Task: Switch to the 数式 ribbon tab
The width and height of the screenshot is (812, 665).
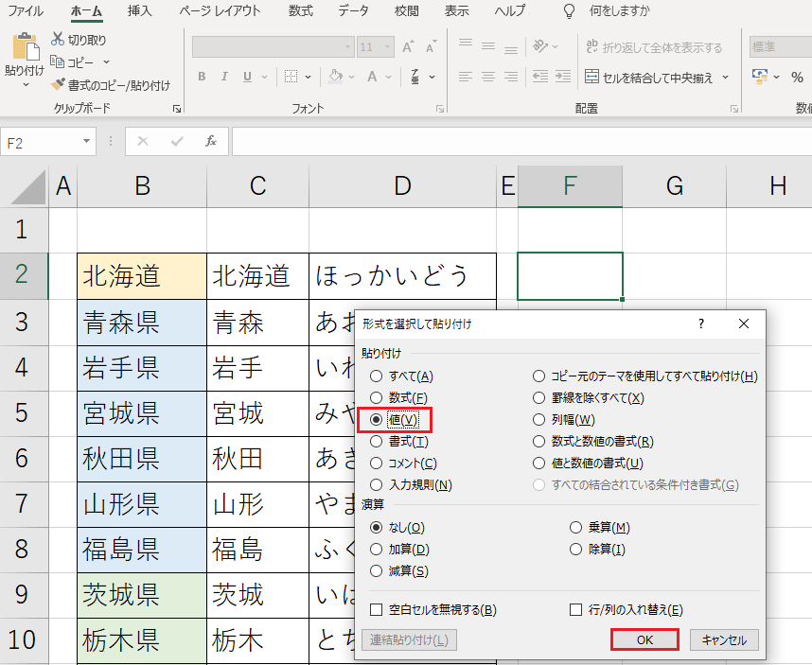Action: click(x=301, y=10)
